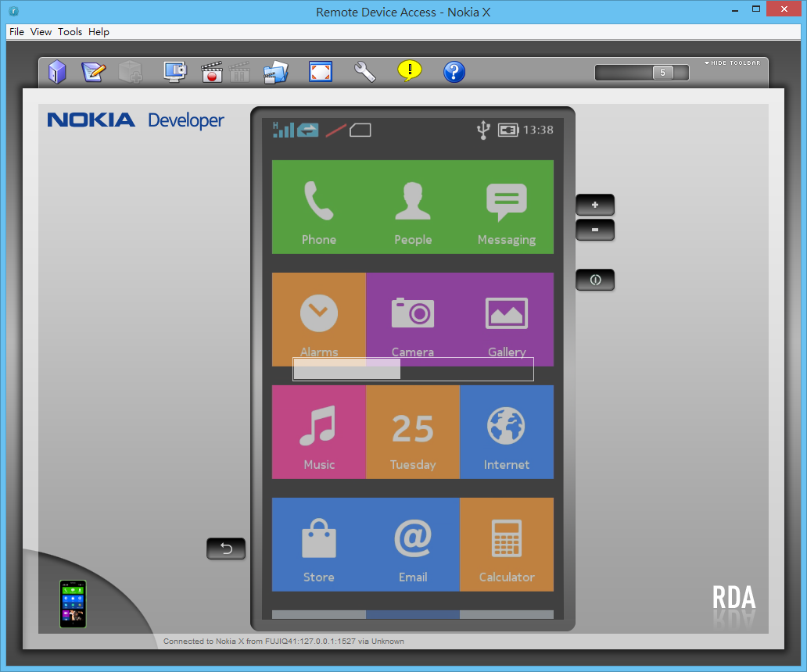
Task: Launch the Calculator tile
Action: (x=507, y=545)
